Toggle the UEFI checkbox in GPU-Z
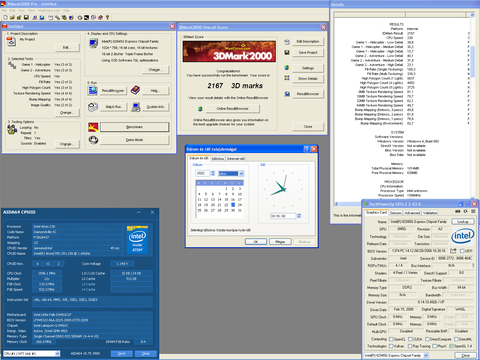 click(462, 251)
